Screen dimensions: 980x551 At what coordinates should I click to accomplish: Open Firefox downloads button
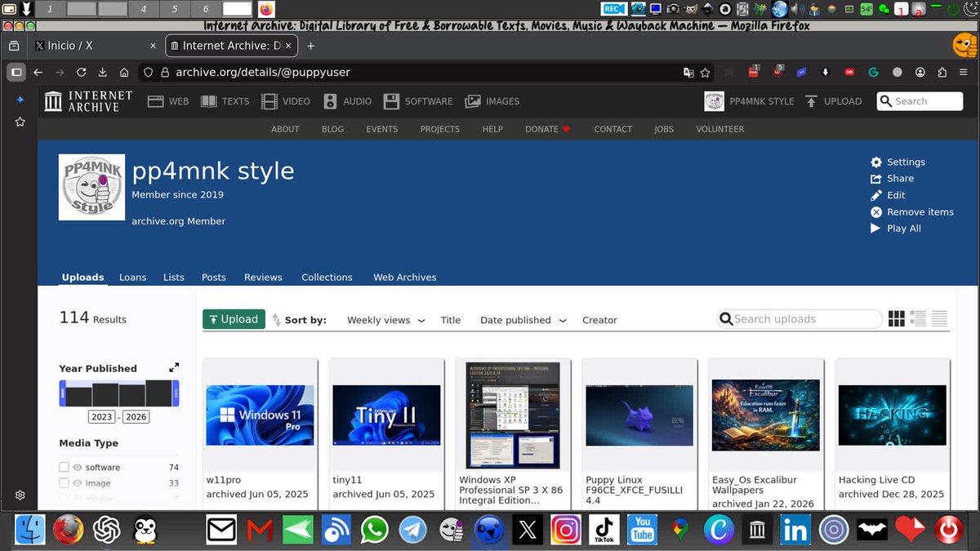102,72
